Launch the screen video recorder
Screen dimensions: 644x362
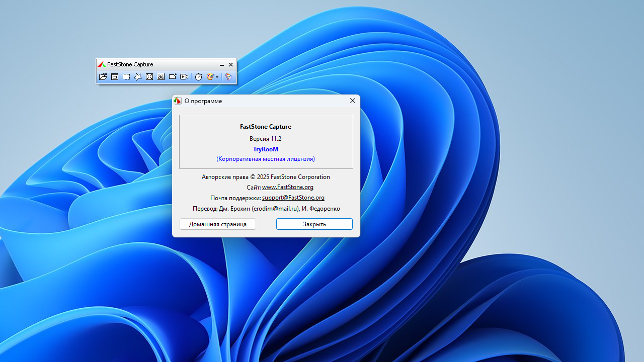pyautogui.click(x=184, y=77)
